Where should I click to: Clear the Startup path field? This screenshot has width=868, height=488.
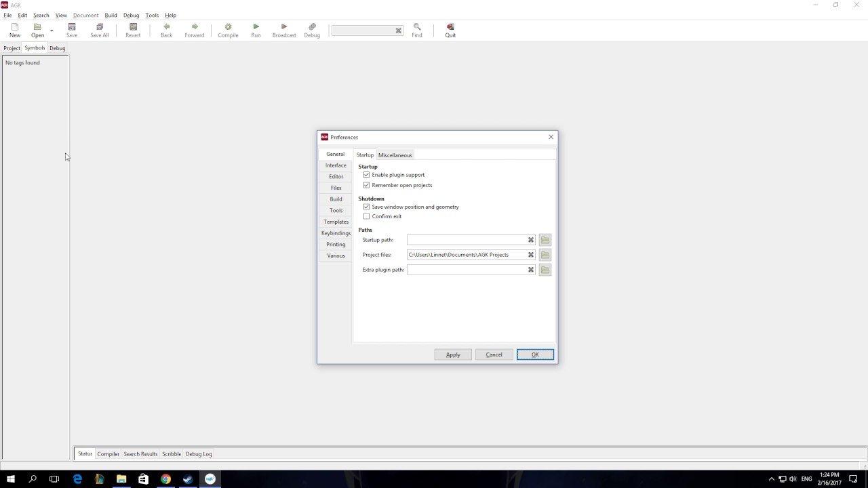tap(531, 240)
